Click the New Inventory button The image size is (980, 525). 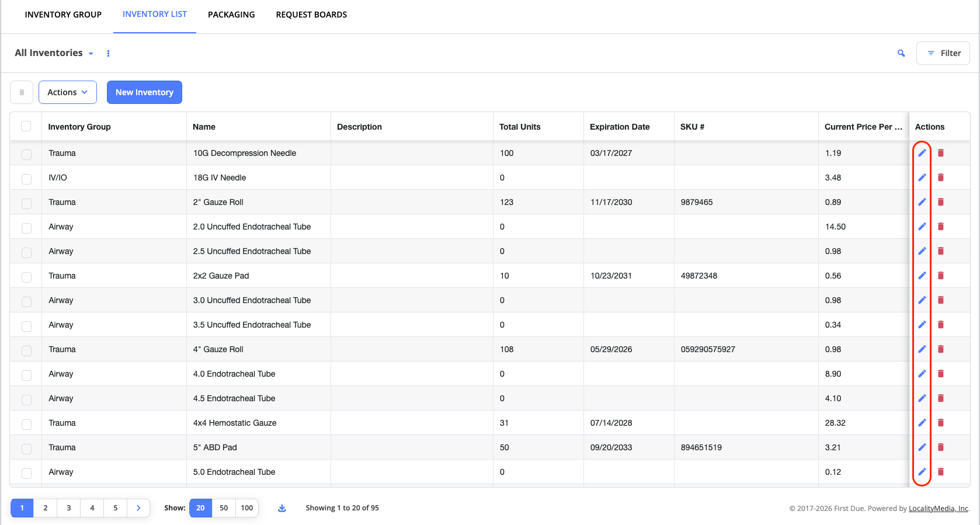click(x=144, y=92)
